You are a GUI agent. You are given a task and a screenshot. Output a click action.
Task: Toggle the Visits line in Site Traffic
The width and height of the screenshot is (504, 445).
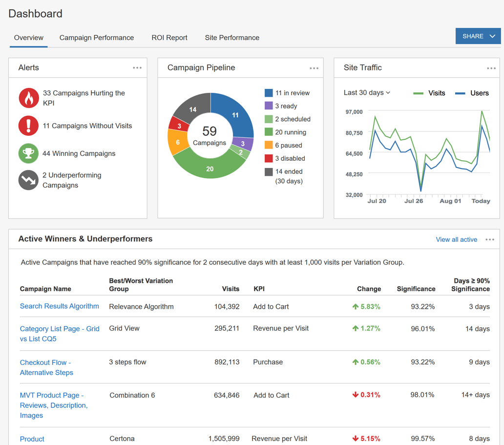click(429, 93)
